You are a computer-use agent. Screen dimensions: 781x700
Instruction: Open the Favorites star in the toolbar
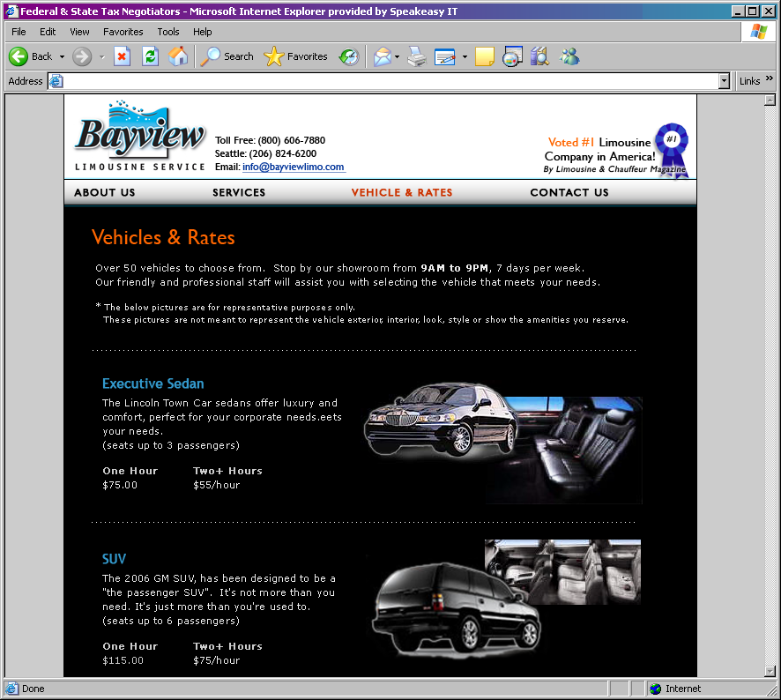(x=295, y=56)
